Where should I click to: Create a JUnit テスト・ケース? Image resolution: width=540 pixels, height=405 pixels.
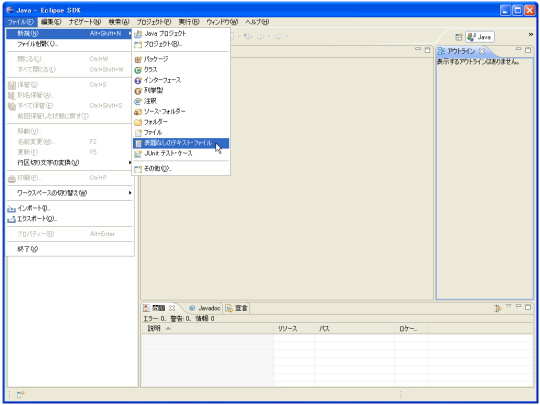click(181, 153)
